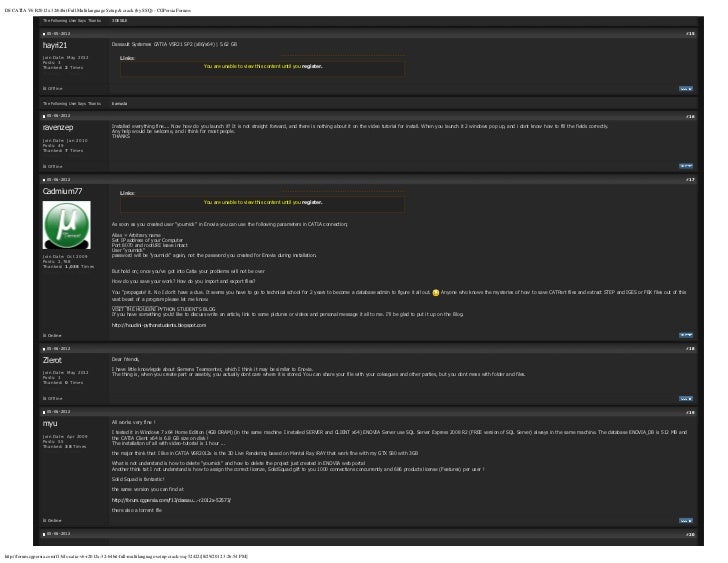The image size is (728, 563).
Task: Open Zierot's user profile
Action: tap(52, 360)
